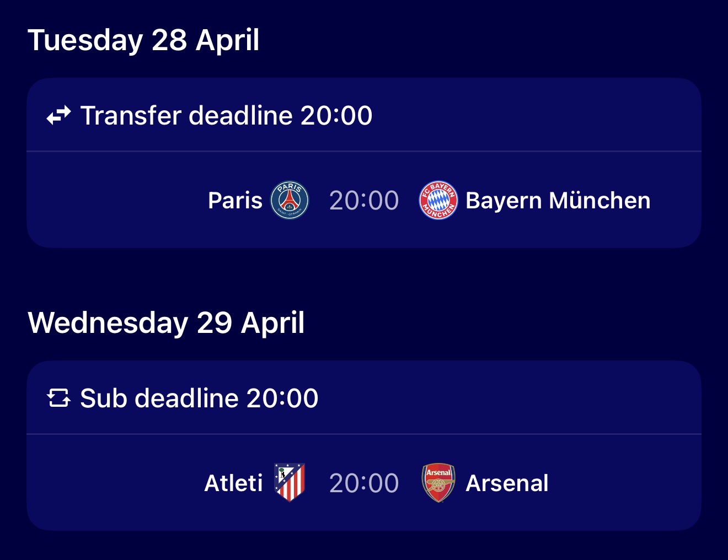Select the Atleti club crest
728x560 pixels.
point(290,483)
